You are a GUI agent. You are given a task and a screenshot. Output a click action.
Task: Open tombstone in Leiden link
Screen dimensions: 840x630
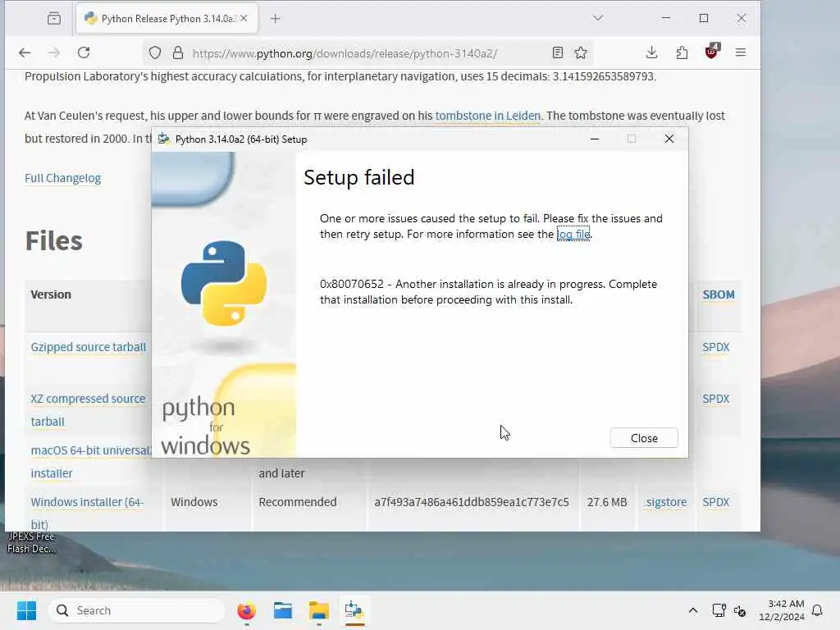[x=487, y=116]
